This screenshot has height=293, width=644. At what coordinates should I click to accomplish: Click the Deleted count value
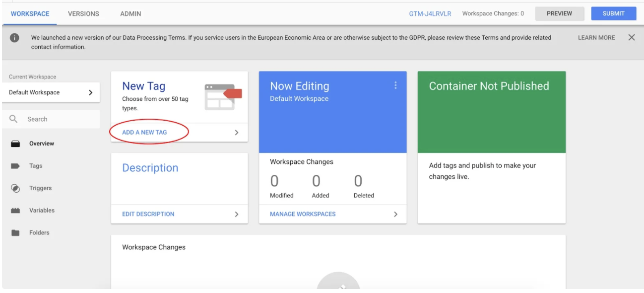click(x=358, y=181)
